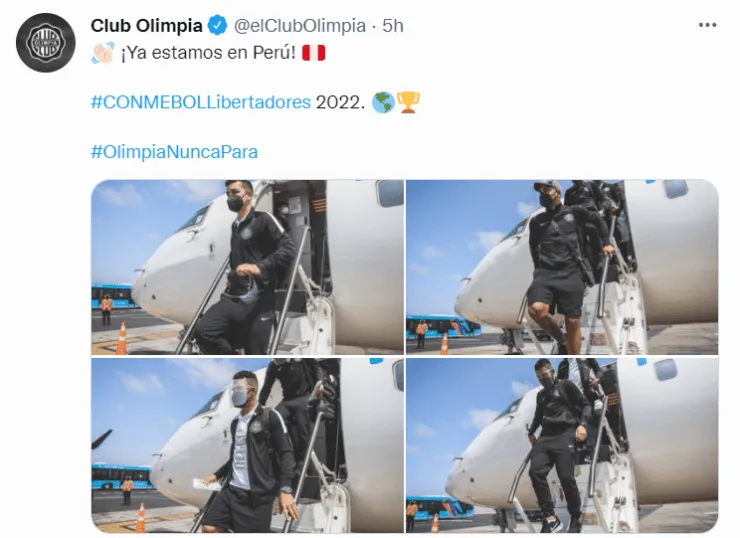Open the bottom-left photo with face shield
Viewport: 740px width, 538px height.
tap(247, 445)
